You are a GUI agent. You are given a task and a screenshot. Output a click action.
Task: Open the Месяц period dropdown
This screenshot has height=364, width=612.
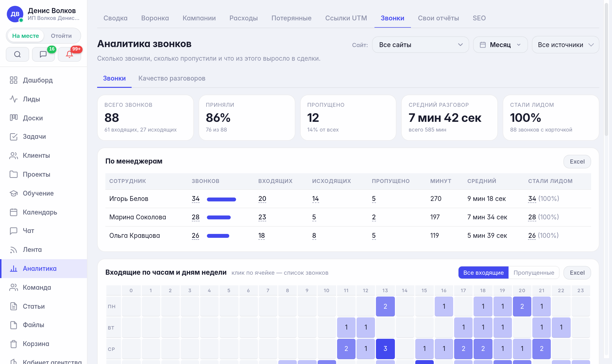(x=500, y=45)
